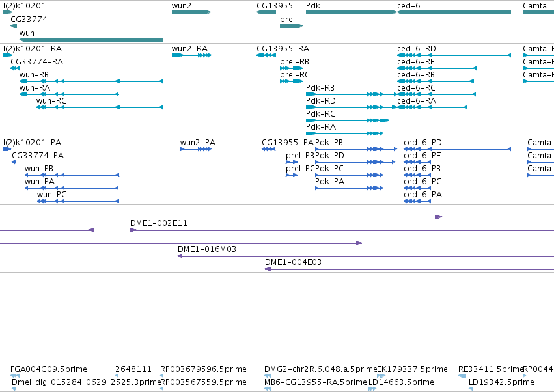Select the RP003679596.5prime feature label

pos(203,369)
